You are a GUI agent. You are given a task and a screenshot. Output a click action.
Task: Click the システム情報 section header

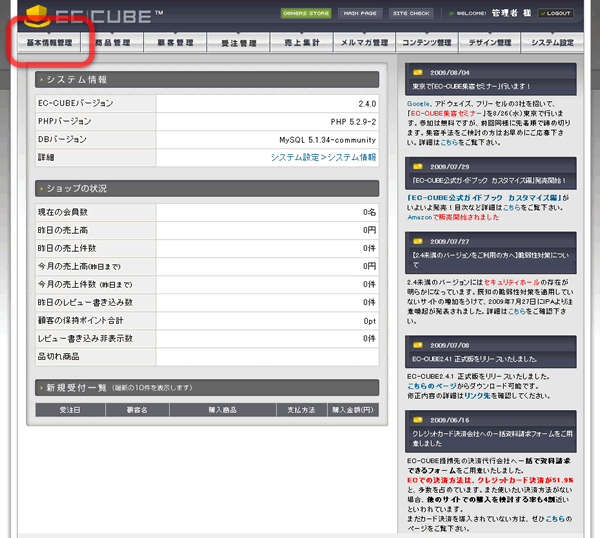(207, 80)
